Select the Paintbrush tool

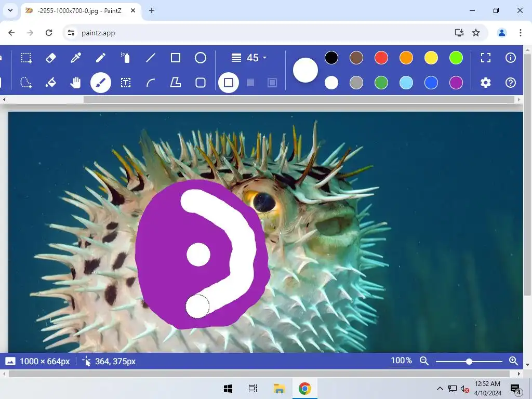(x=101, y=83)
